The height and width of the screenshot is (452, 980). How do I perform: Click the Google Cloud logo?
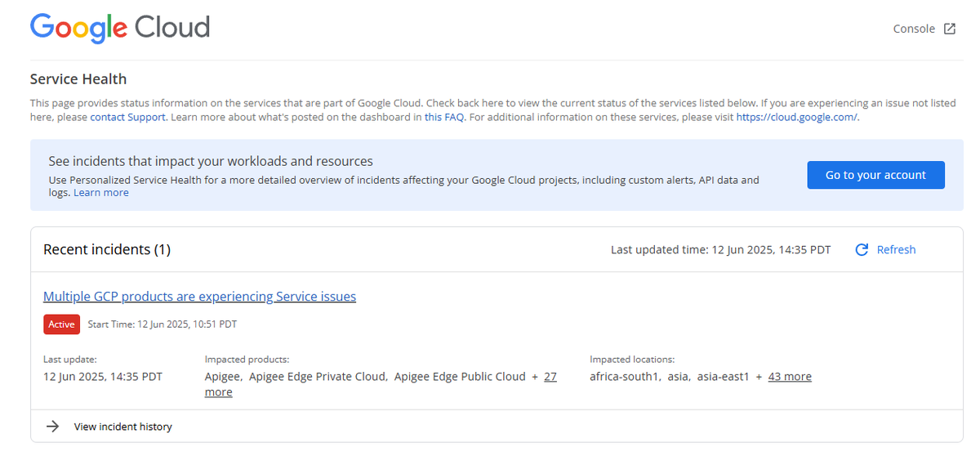coord(120,28)
